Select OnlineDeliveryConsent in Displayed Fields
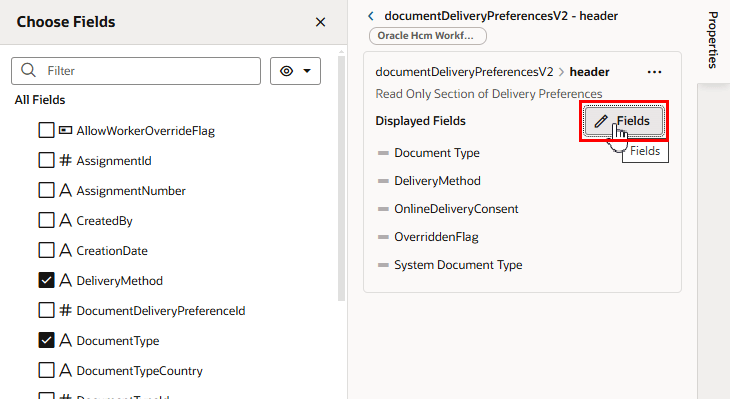 coord(456,209)
